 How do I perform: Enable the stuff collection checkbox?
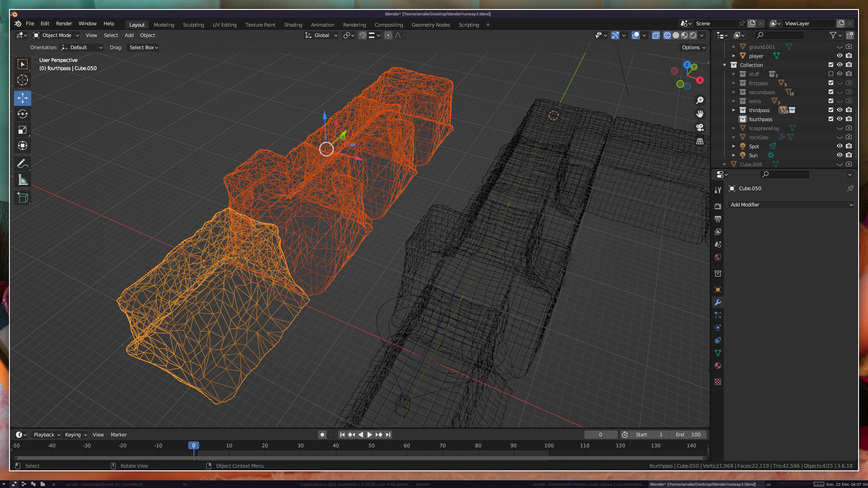point(830,74)
